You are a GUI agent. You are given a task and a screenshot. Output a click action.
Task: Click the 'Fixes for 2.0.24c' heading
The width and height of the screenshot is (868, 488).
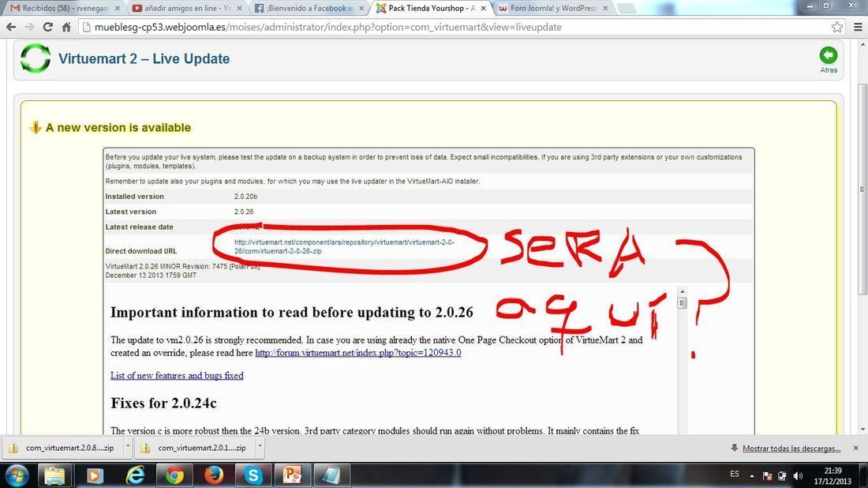point(163,403)
